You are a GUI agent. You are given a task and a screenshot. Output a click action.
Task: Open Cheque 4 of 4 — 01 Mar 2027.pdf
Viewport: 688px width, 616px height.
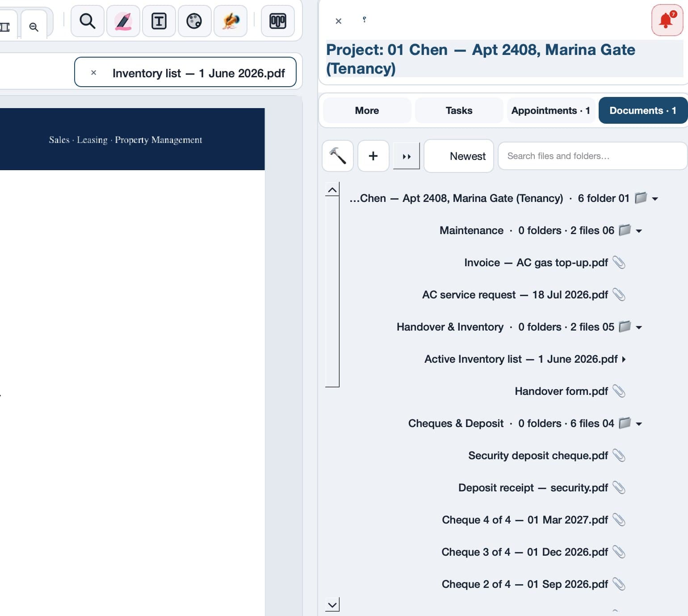pyautogui.click(x=525, y=520)
